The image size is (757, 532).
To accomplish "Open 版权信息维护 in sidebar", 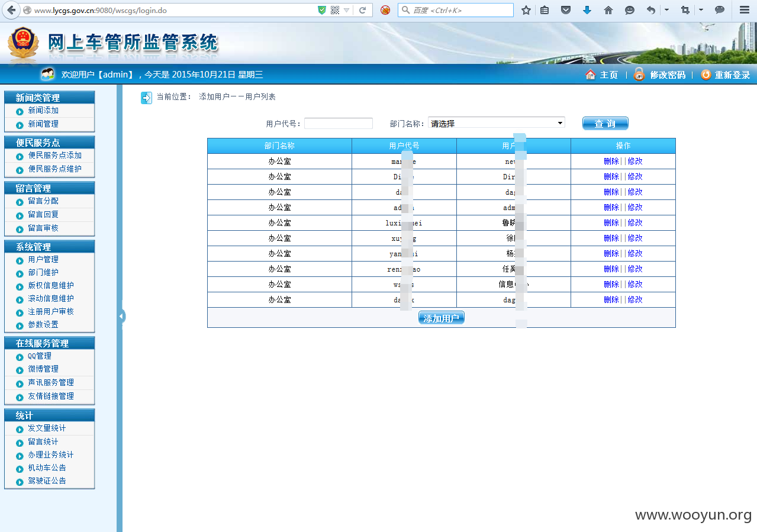I will click(51, 286).
